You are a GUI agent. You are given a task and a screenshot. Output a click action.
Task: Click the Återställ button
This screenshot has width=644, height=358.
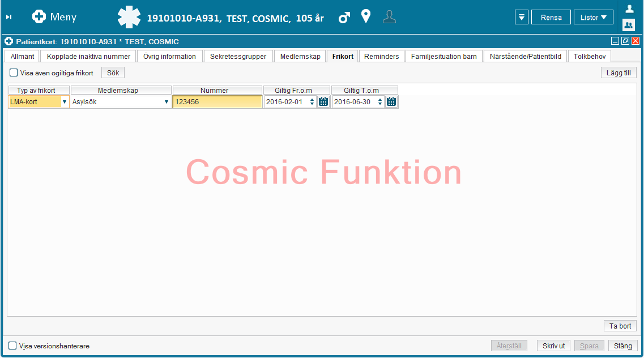(509, 346)
